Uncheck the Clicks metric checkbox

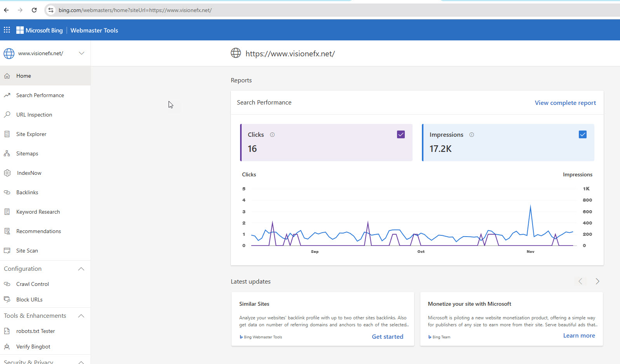click(401, 134)
